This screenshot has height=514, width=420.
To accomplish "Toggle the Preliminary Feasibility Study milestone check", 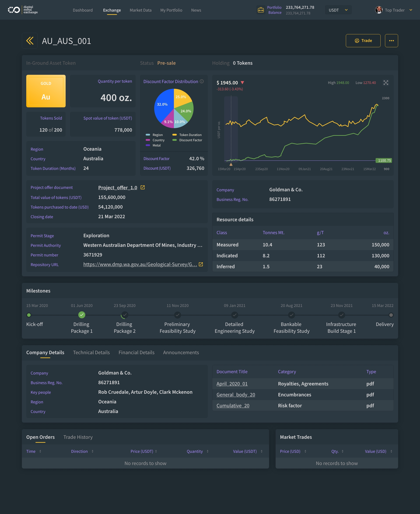I will pos(177,315).
